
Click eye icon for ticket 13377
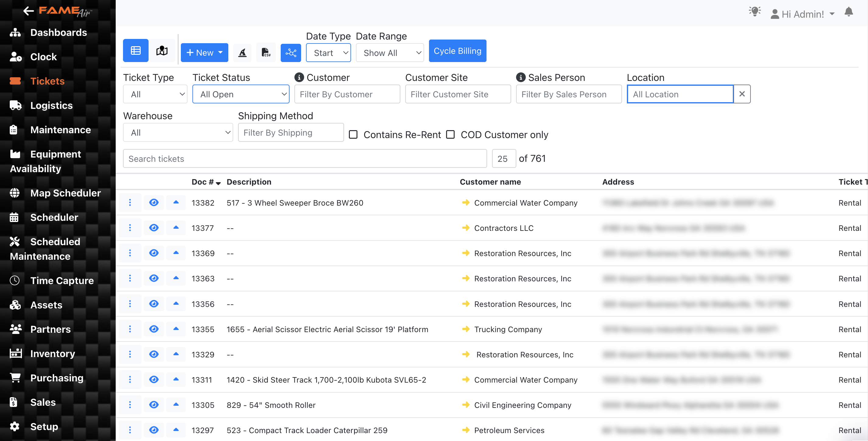coord(154,228)
